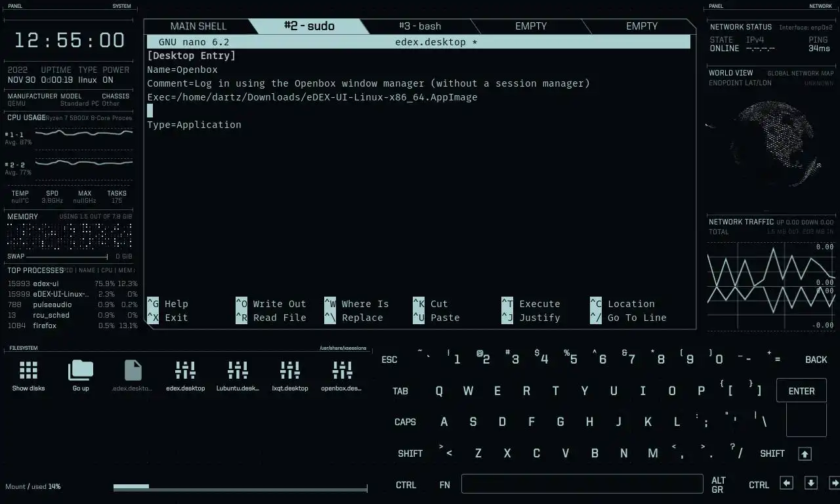Click the memory usage dot grid
The height and width of the screenshot is (504, 840).
point(70,236)
